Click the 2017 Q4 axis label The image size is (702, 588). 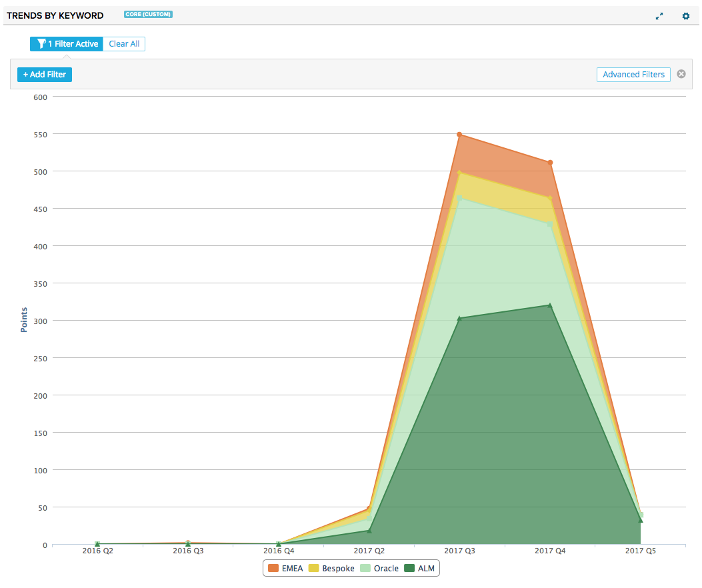pos(550,551)
